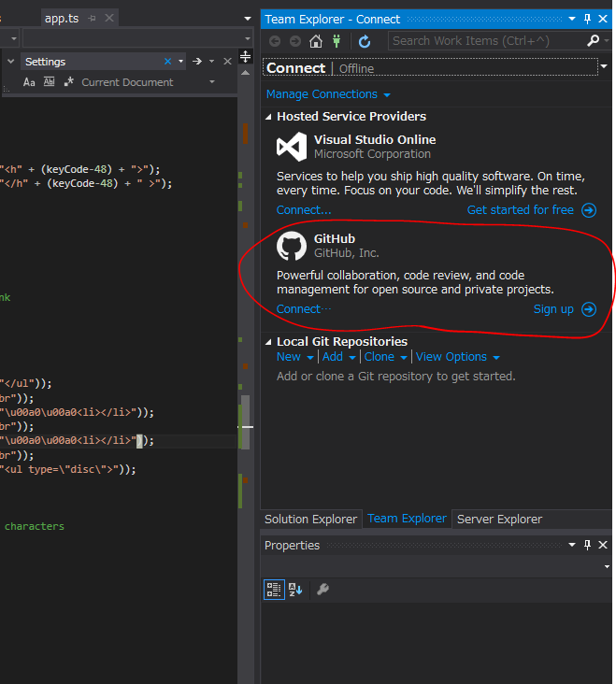The width and height of the screenshot is (616, 684).
Task: Click the Team Explorer forward navigation arrow
Action: pyautogui.click(x=295, y=41)
